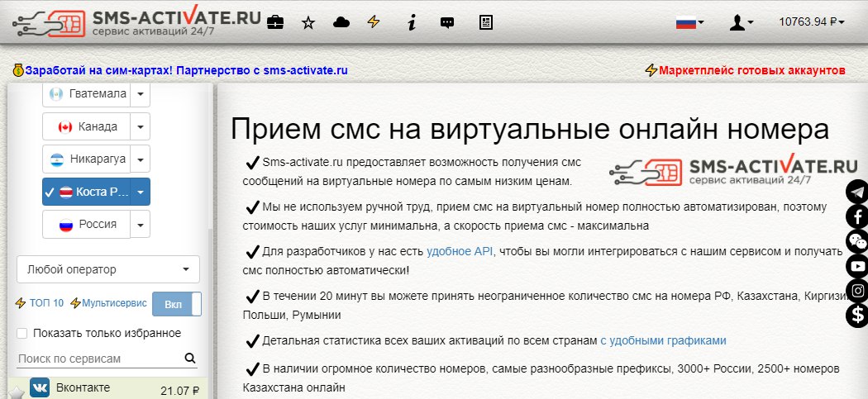Screen dimensions: 868x399
Task: Expand the Канада country arrow
Action: click(140, 126)
